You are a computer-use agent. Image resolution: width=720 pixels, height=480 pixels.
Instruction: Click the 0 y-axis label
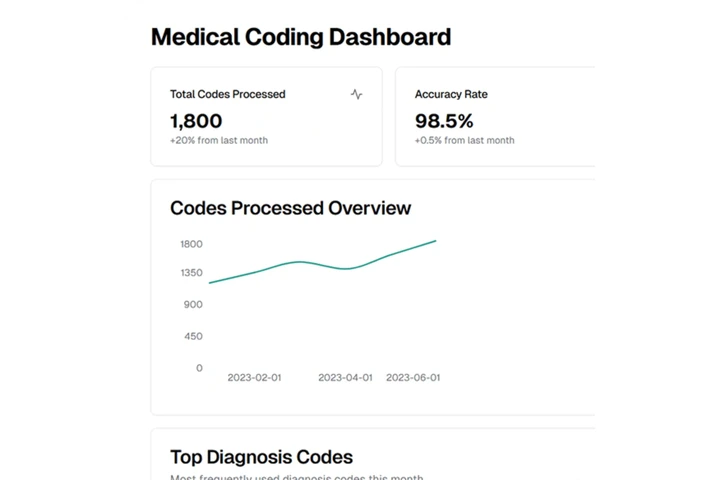(199, 368)
